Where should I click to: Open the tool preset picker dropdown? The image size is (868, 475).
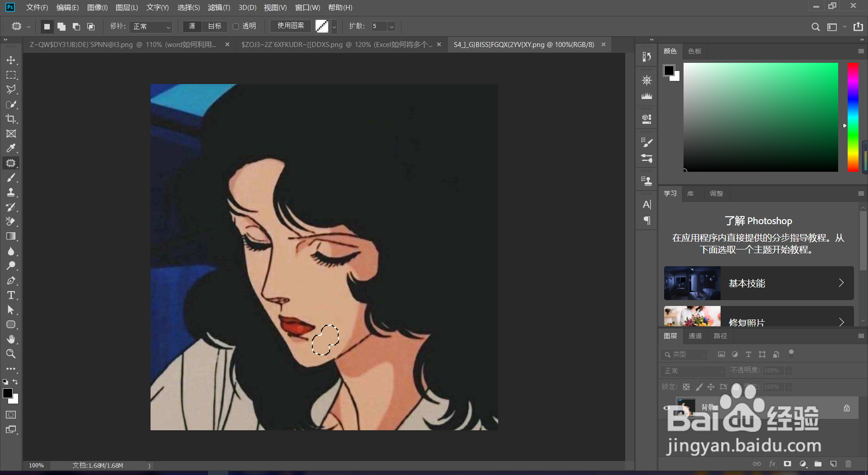28,27
